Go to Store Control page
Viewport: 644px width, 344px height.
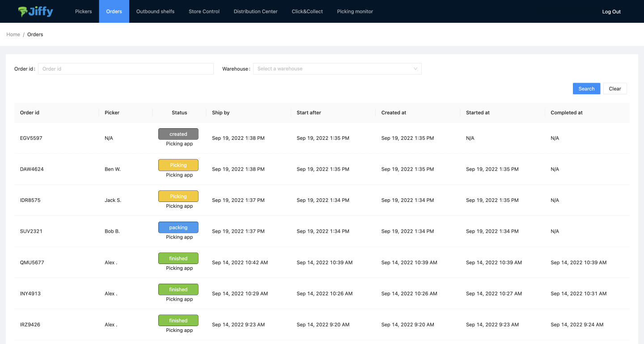coord(204,12)
